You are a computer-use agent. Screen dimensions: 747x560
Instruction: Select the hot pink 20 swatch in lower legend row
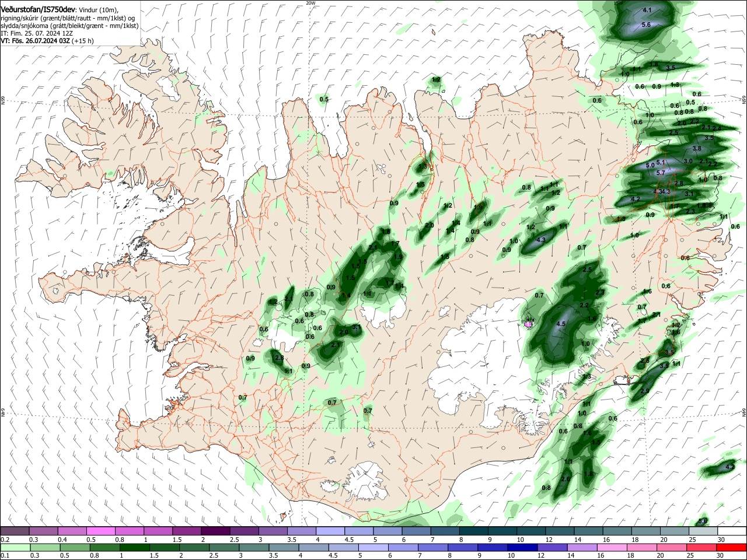672,548
